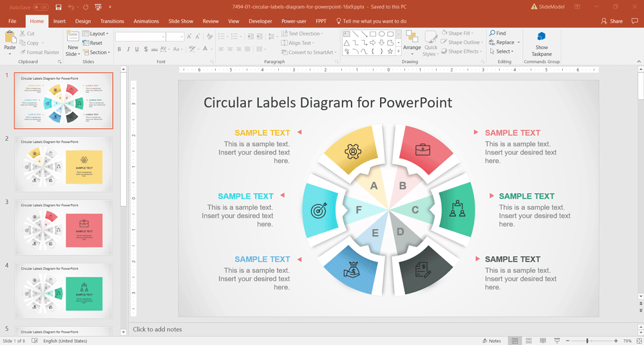
Task: Click zoom out minus button
Action: 567,341
